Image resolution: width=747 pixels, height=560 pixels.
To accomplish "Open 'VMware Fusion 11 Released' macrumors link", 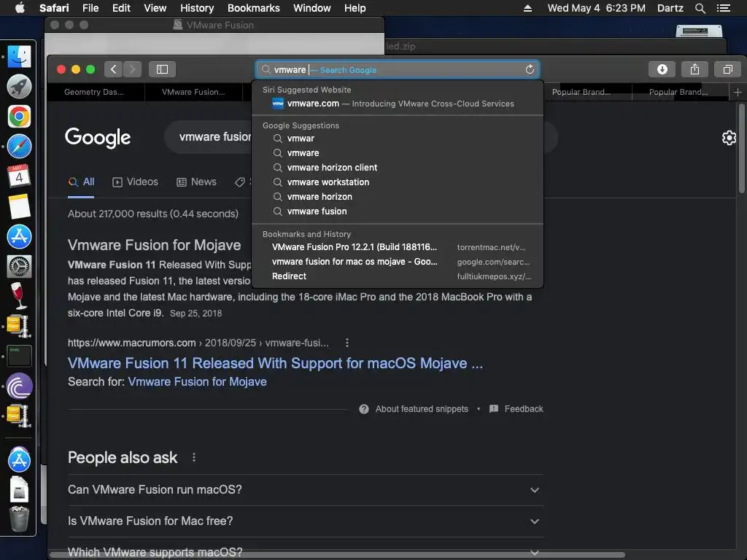I will [275, 363].
